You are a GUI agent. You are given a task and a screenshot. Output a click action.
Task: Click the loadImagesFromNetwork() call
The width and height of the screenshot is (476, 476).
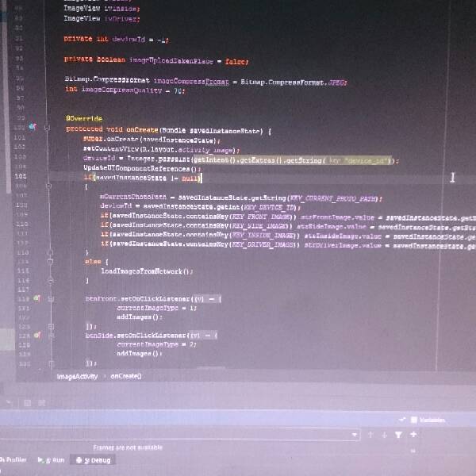pos(147,271)
